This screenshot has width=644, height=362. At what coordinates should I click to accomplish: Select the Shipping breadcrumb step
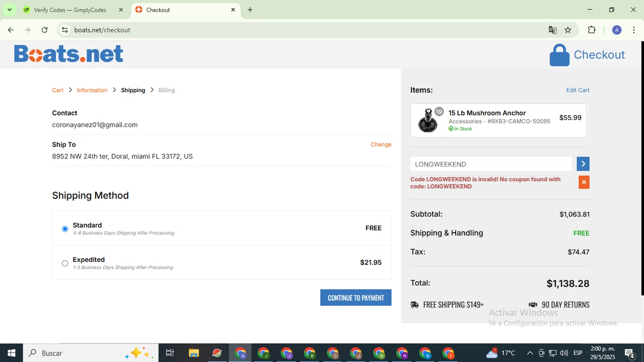coord(133,90)
